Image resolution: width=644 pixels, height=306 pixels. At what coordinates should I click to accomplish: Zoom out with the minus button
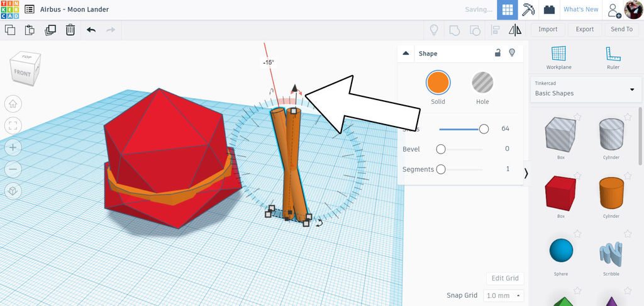[13, 169]
